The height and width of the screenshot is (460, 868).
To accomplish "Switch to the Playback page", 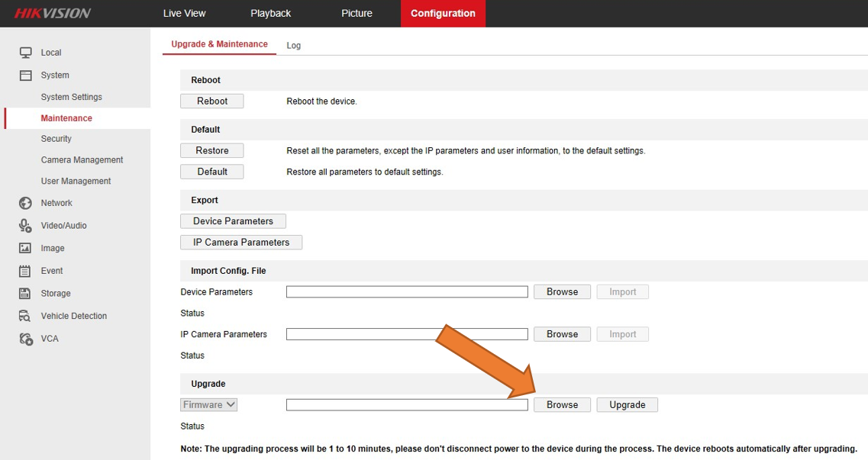I will [x=270, y=13].
